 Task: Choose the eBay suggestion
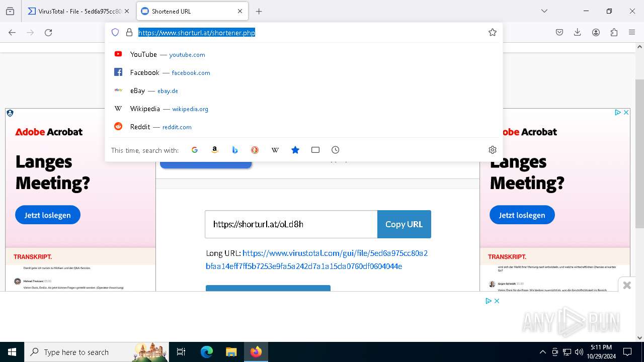(x=304, y=90)
